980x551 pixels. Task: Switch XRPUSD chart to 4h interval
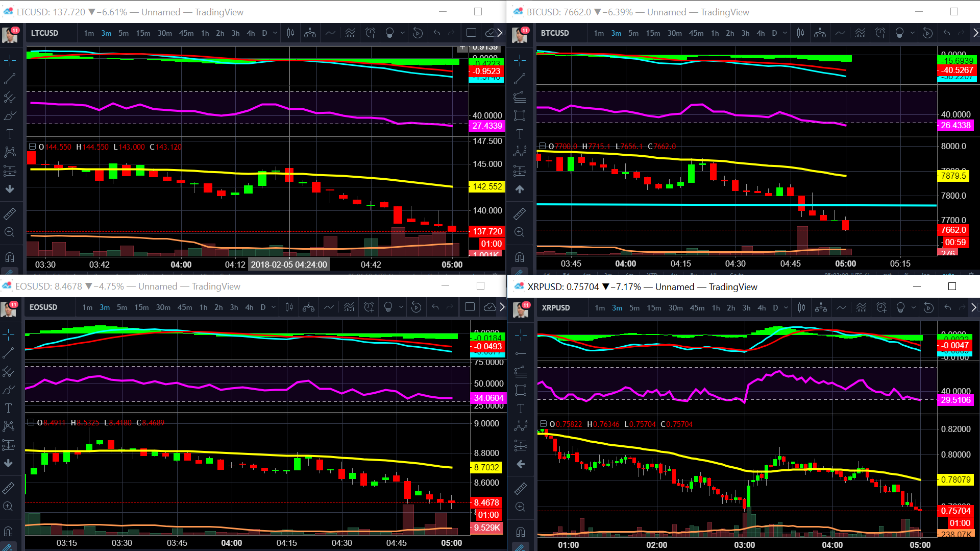(x=762, y=308)
